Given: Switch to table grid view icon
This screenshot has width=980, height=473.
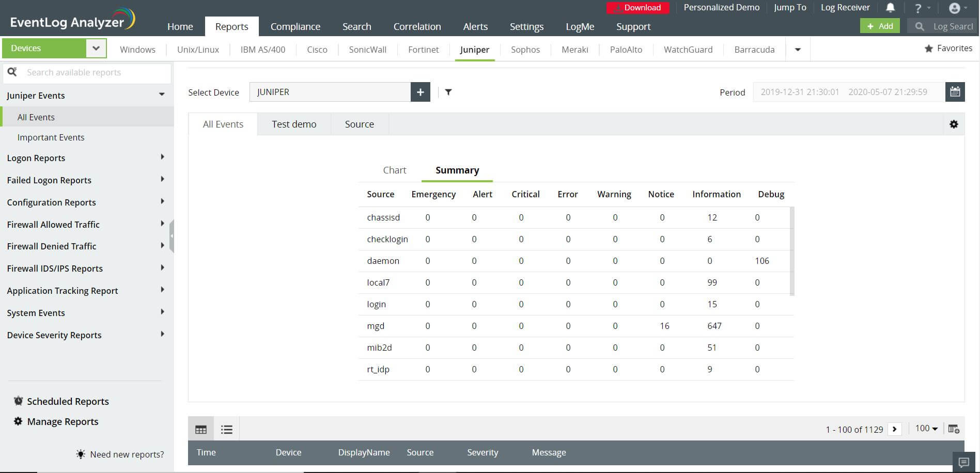Looking at the screenshot, I should coord(201,429).
